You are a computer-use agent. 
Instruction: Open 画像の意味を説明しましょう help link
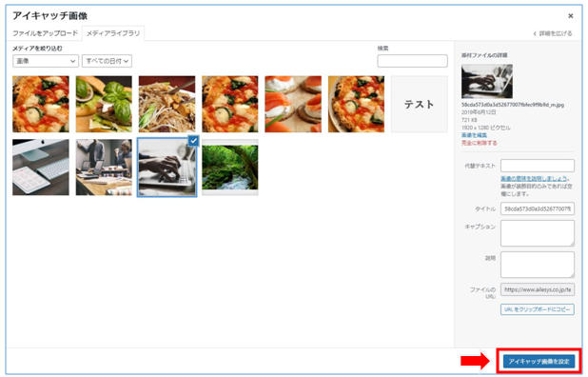[534, 179]
